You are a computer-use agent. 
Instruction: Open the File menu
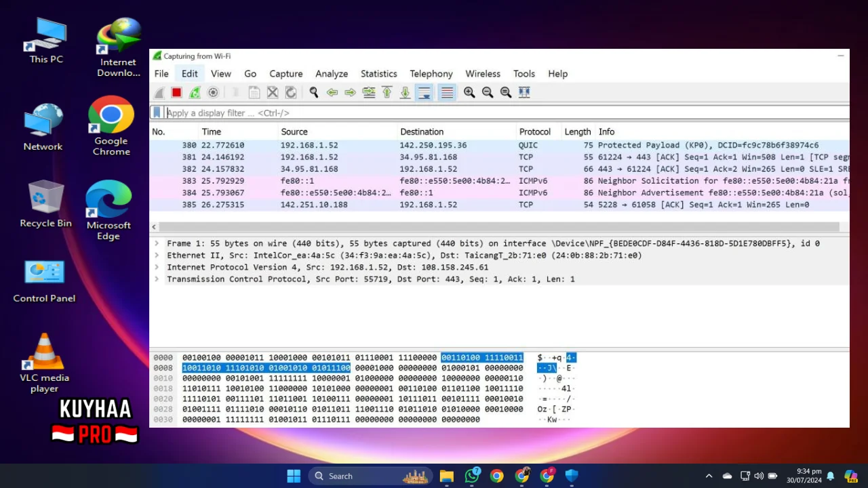[161, 74]
